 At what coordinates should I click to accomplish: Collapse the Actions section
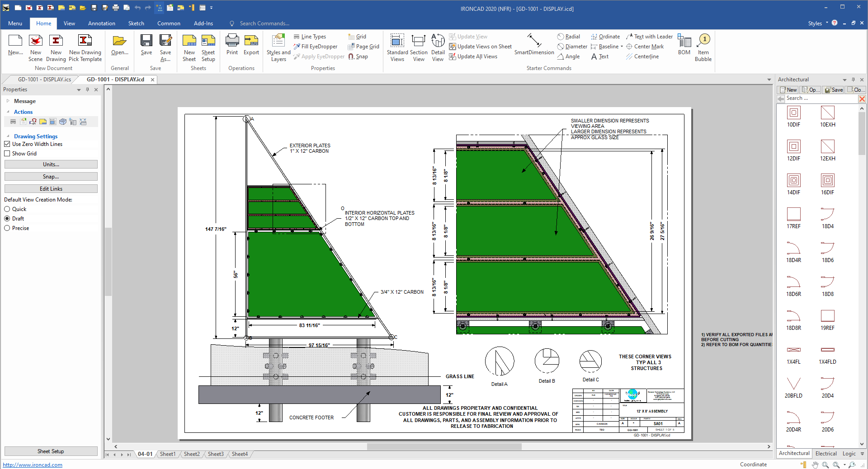8,112
